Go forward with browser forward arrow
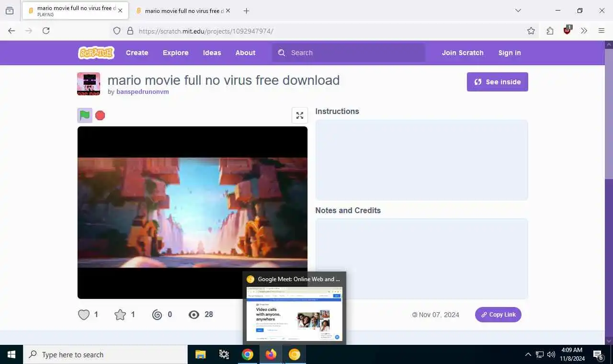The height and width of the screenshot is (364, 613). 29,31
